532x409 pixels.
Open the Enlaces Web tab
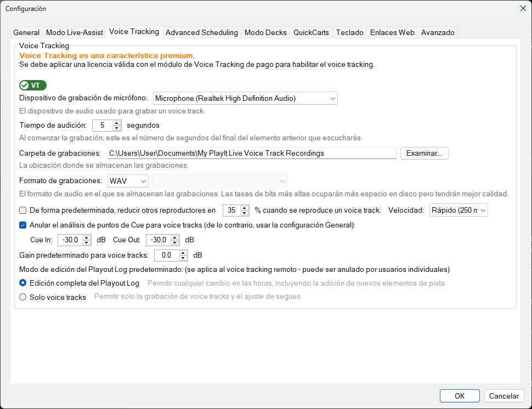(x=392, y=32)
